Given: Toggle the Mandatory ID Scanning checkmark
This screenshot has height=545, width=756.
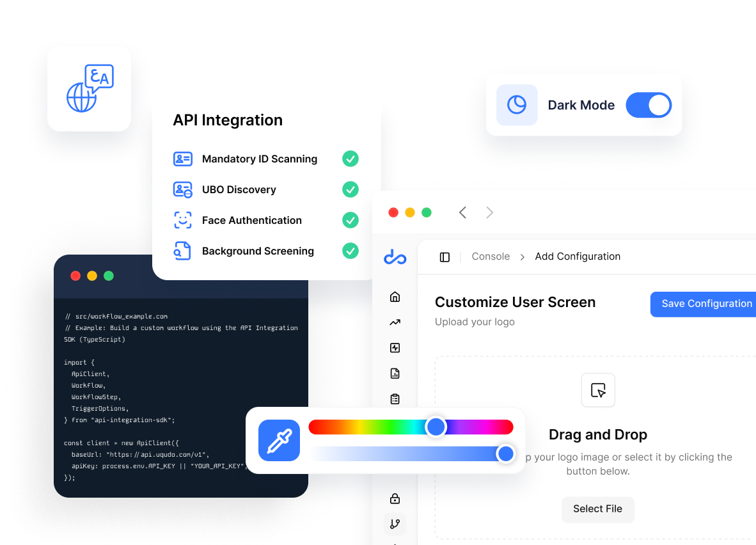Looking at the screenshot, I should coord(350,159).
